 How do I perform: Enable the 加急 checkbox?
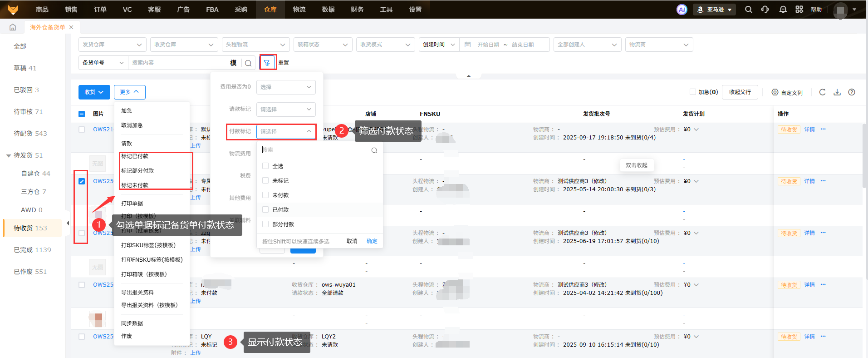pyautogui.click(x=692, y=92)
